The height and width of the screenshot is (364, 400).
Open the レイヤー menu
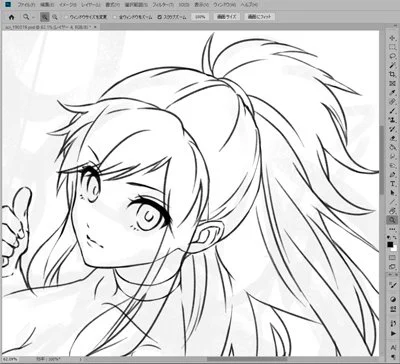[x=90, y=5]
